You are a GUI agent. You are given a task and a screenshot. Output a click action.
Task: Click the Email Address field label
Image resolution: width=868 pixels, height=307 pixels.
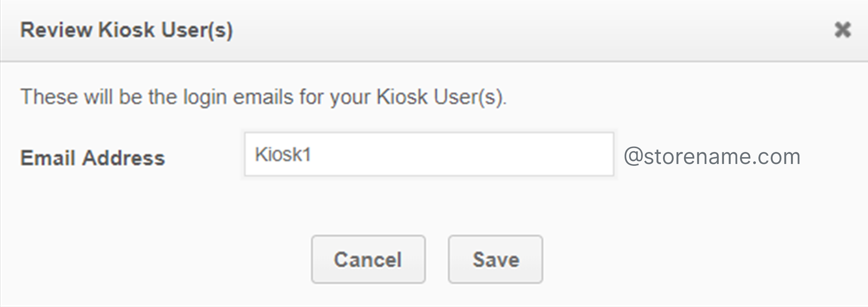click(93, 157)
